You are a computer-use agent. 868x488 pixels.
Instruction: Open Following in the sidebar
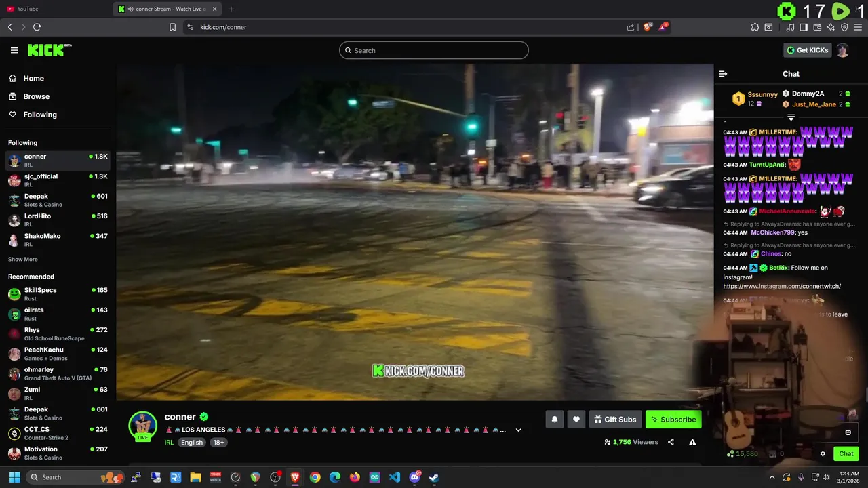[x=33, y=115]
